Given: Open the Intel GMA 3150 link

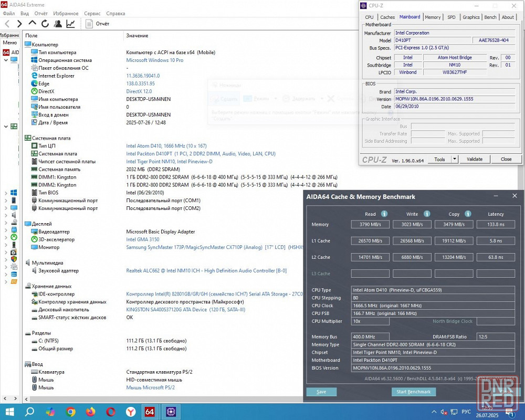Looking at the screenshot, I should tap(143, 239).
